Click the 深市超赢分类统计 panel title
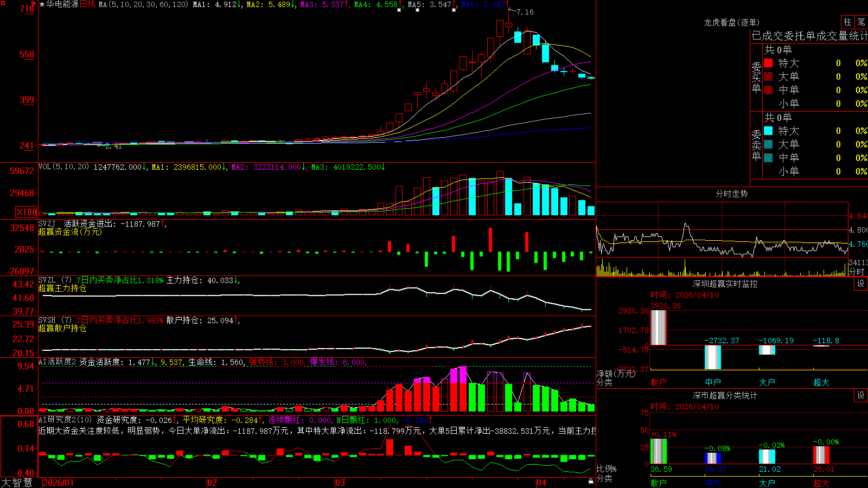Image resolution: width=868 pixels, height=488 pixels. 725,395
